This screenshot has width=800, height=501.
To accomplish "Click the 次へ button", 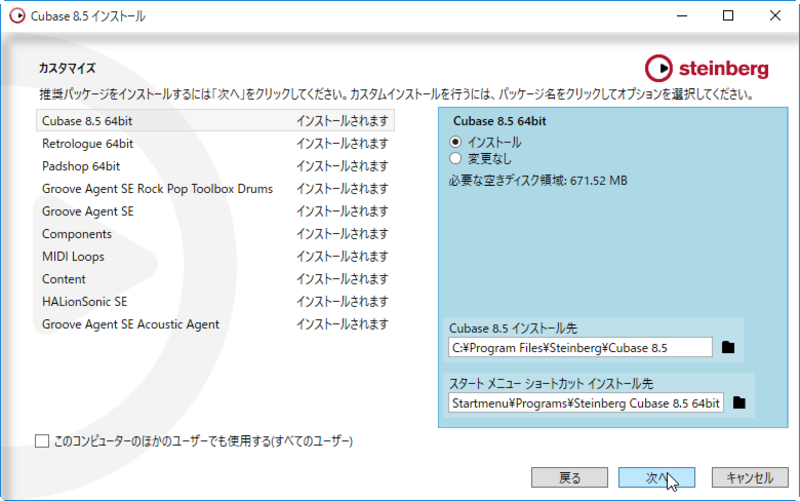I will coord(657,478).
